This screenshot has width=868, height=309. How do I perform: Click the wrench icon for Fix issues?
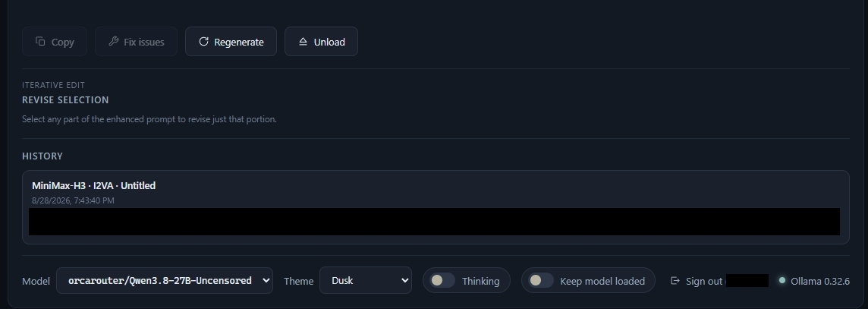pos(114,42)
